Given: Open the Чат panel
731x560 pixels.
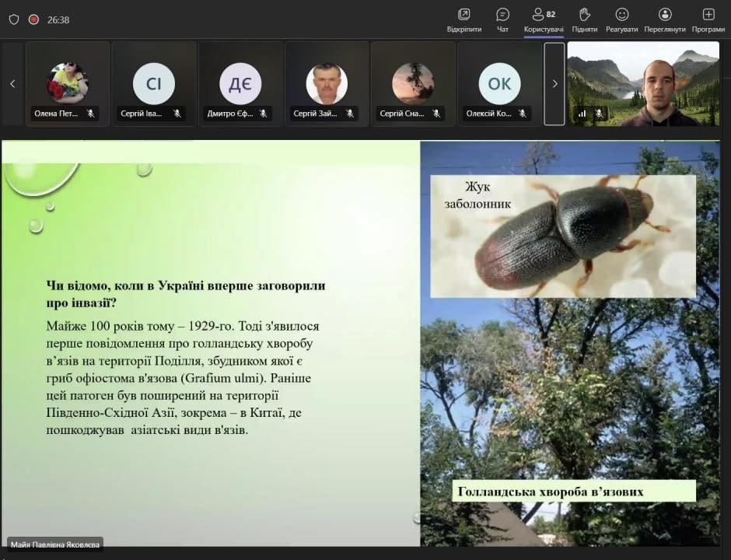Looking at the screenshot, I should click(x=502, y=19).
